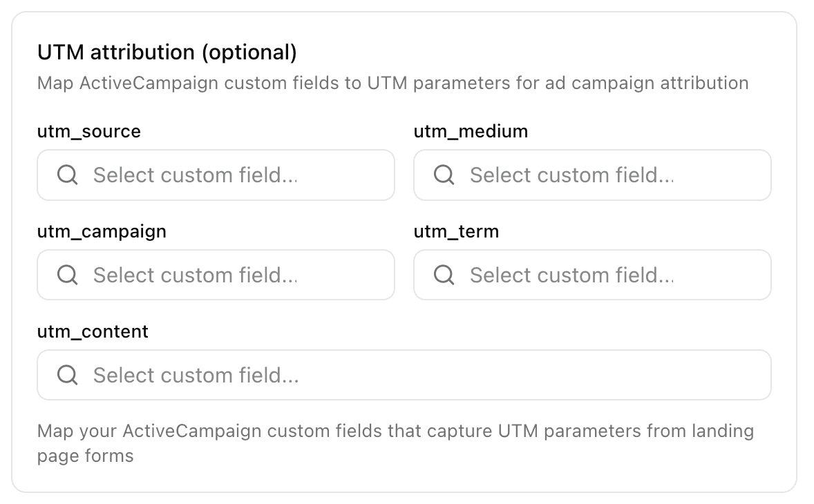Expand the utm_term custom field selector

click(592, 275)
